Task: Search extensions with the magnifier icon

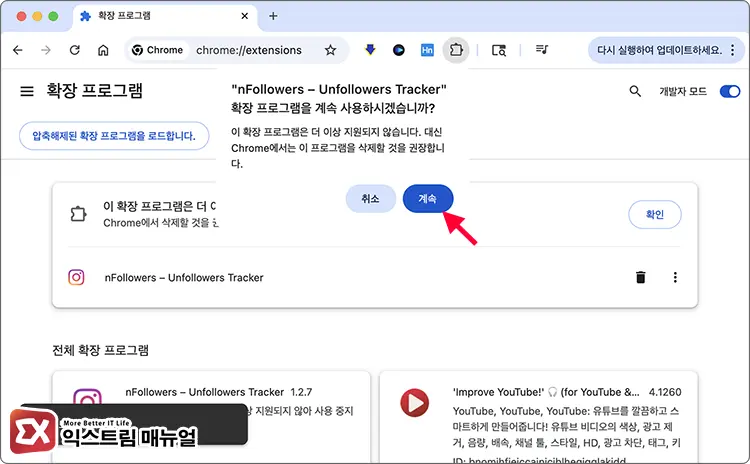Action: (x=635, y=91)
